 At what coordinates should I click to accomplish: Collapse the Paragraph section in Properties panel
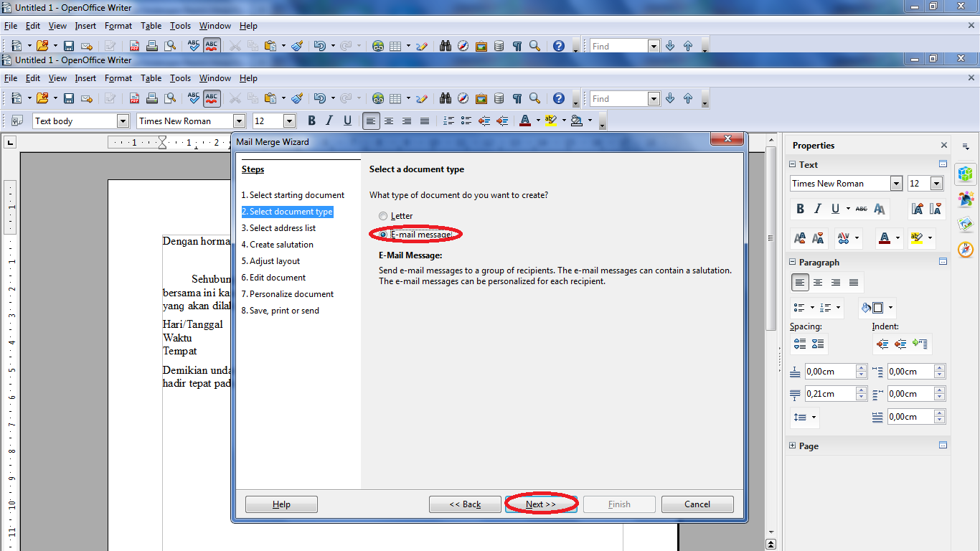(791, 262)
